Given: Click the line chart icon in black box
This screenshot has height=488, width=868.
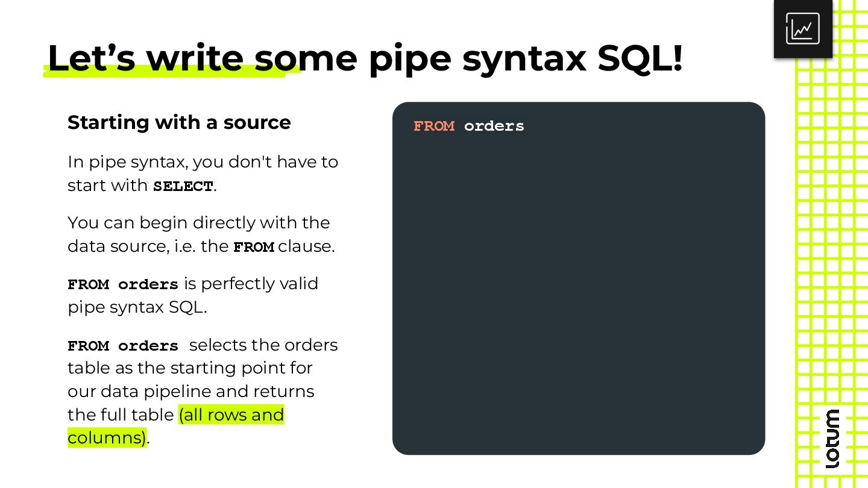Looking at the screenshot, I should [x=802, y=28].
